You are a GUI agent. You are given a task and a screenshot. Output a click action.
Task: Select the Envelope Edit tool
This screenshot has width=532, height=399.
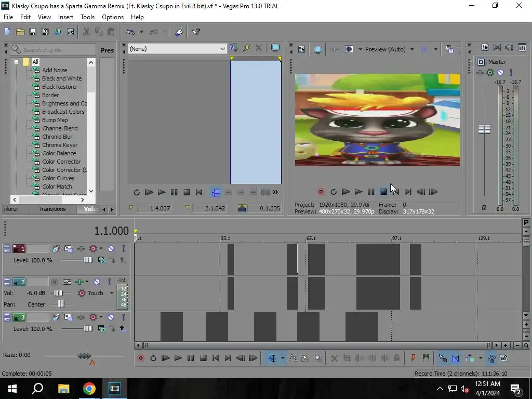pyautogui.click(x=293, y=358)
